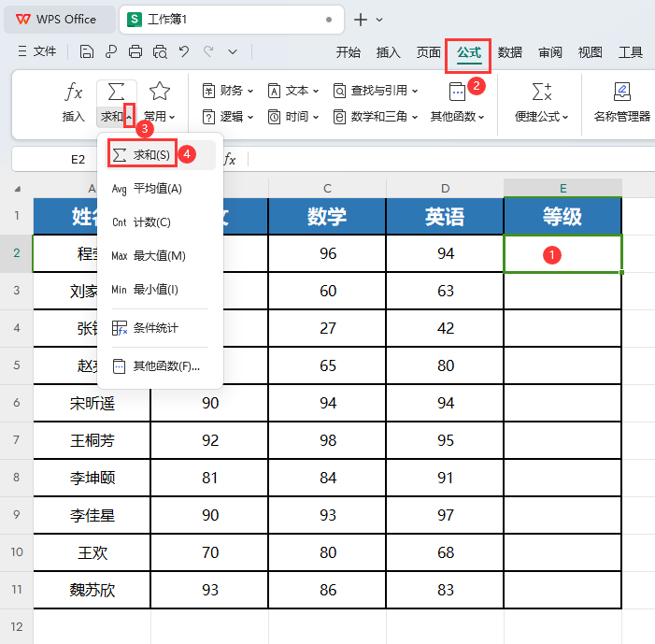Click the fx button by formula bar
The width and height of the screenshot is (655, 644).
(x=230, y=159)
